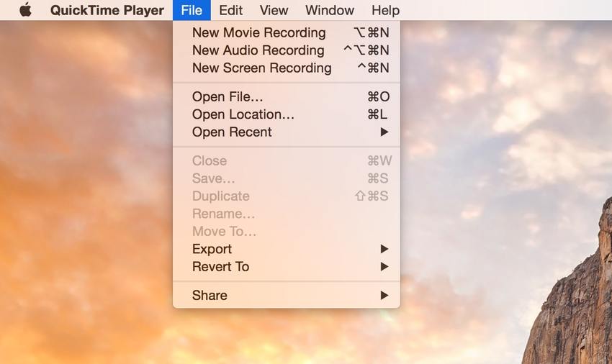
Task: Open the Edit menu
Action: click(230, 10)
